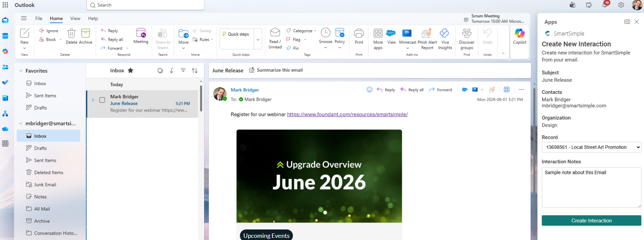Click sender name Mark Bridger link
The width and height of the screenshot is (644, 240).
click(245, 90)
